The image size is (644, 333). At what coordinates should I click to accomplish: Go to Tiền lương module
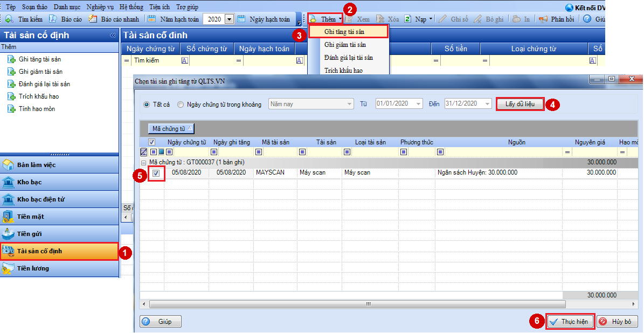tap(60, 268)
